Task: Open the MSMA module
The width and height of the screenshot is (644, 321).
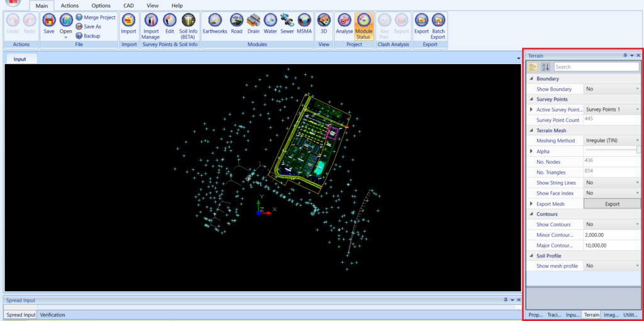Action: pos(304,20)
